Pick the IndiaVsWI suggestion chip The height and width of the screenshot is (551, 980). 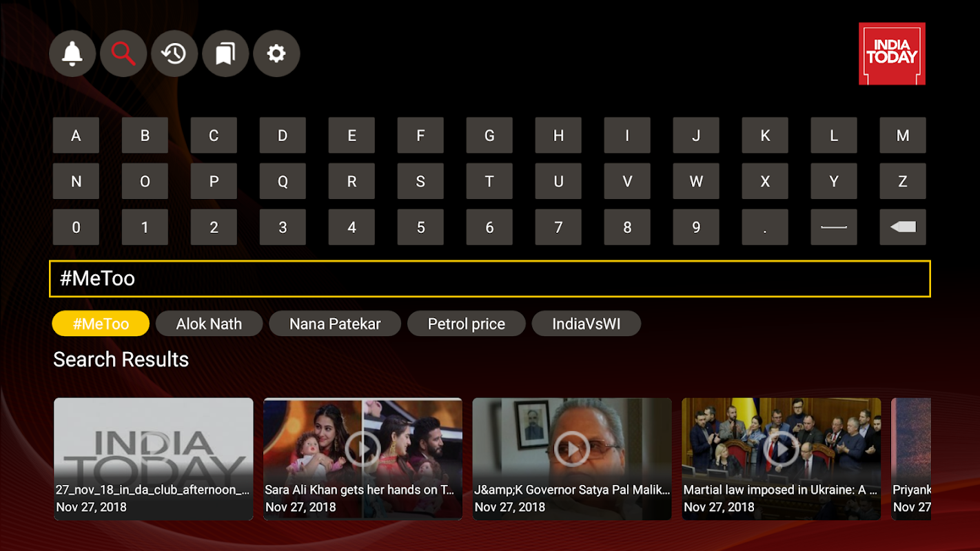tap(586, 324)
